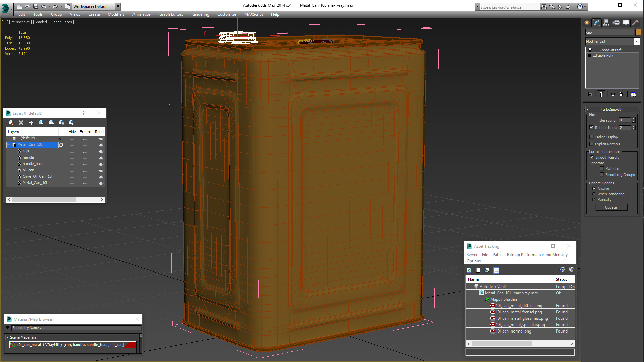The width and height of the screenshot is (644, 362).
Task: Select the oil_can object in Layer dialog
Action: (28, 170)
